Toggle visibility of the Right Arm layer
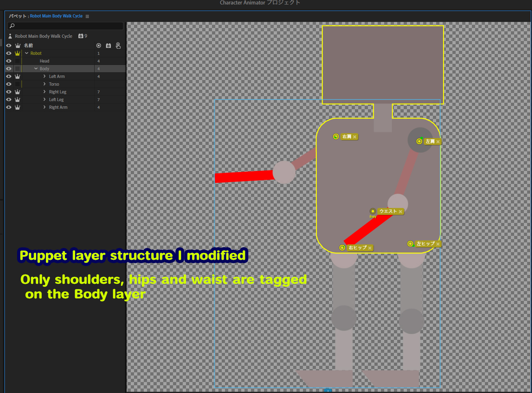The image size is (532, 393). point(9,107)
